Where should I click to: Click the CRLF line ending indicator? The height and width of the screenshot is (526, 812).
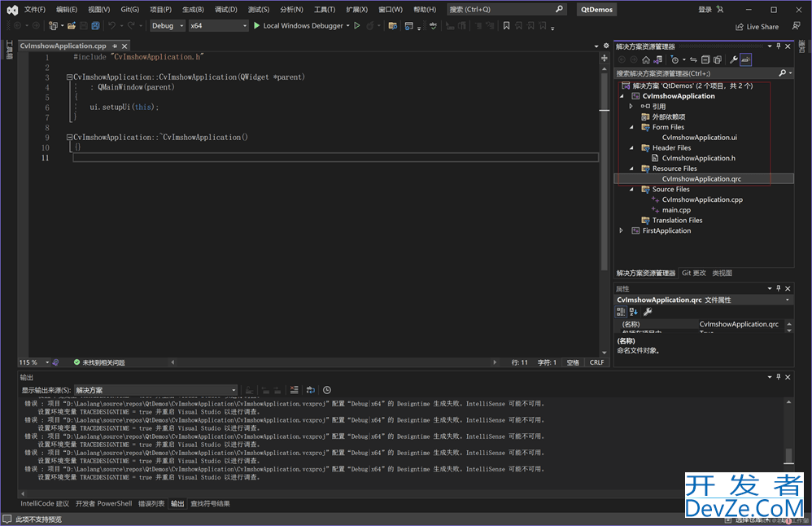(596, 362)
